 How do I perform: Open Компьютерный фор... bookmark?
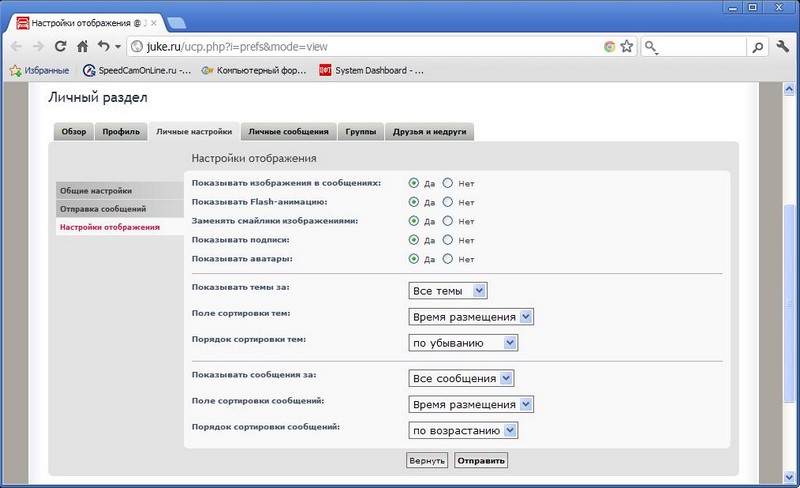click(x=254, y=70)
